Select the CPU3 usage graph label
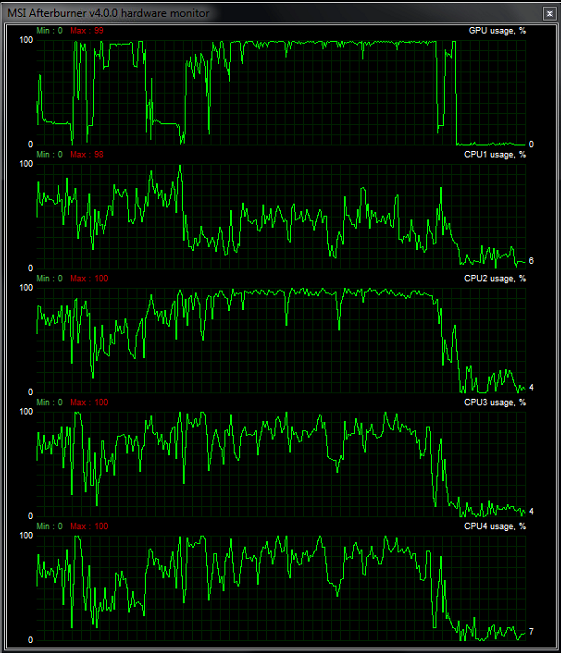This screenshot has width=561, height=653. pyautogui.click(x=495, y=403)
